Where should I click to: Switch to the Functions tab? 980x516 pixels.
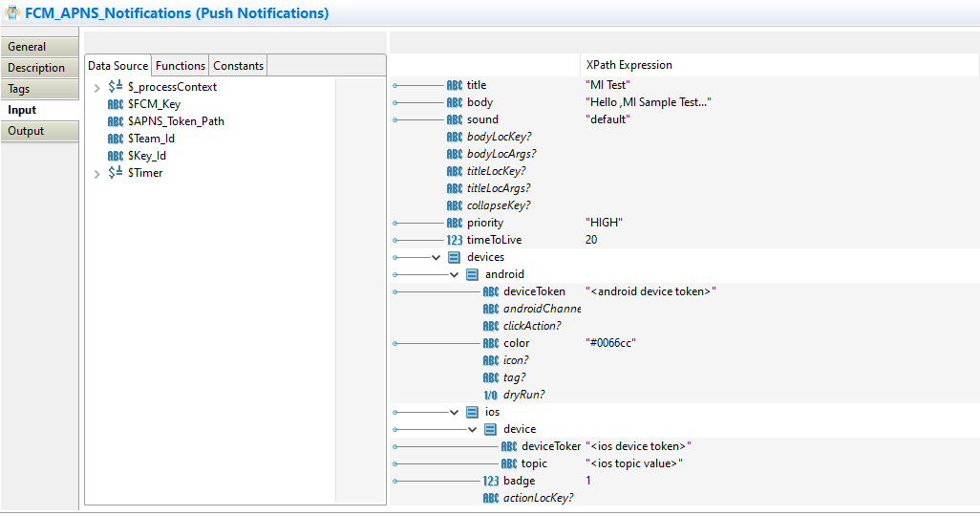point(181,66)
